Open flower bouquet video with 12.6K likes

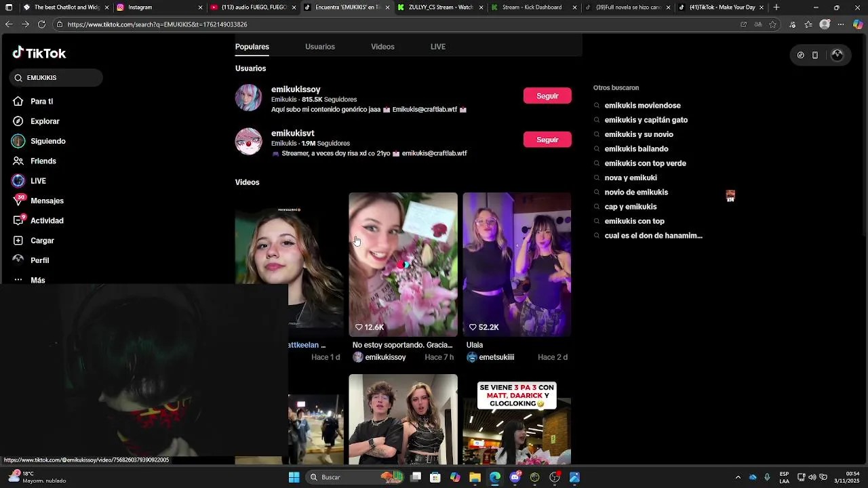[403, 264]
